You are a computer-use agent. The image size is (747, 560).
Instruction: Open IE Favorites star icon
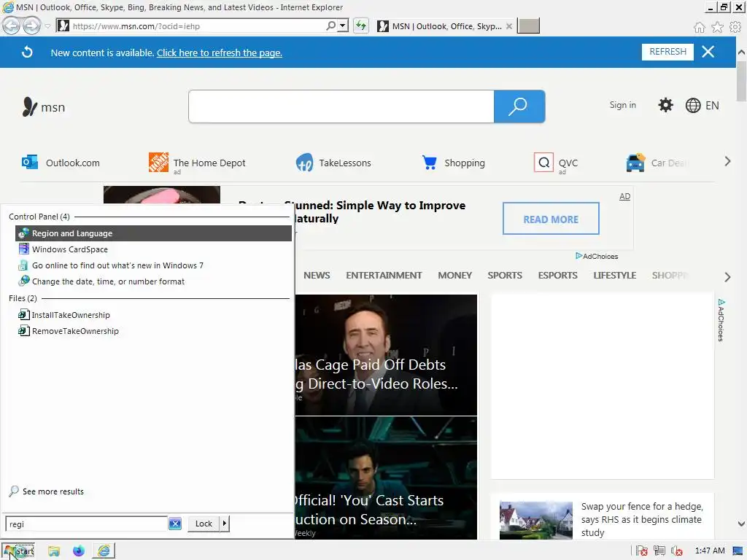(717, 27)
